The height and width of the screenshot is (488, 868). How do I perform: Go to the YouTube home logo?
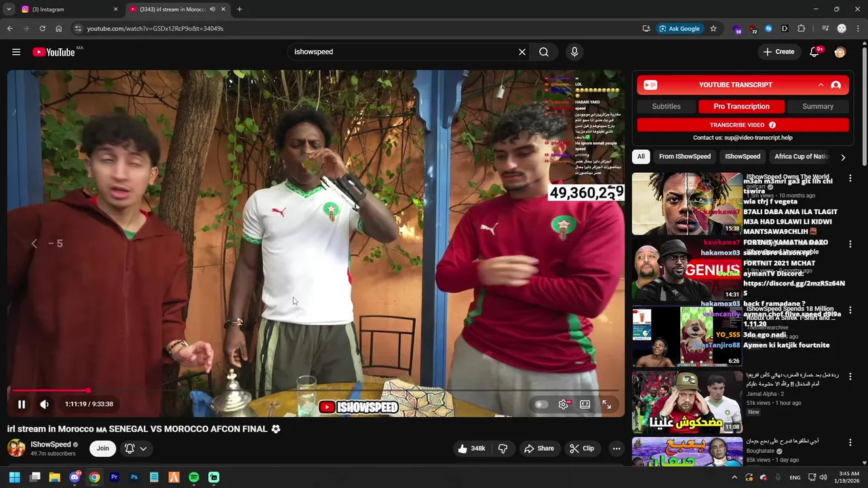click(54, 52)
